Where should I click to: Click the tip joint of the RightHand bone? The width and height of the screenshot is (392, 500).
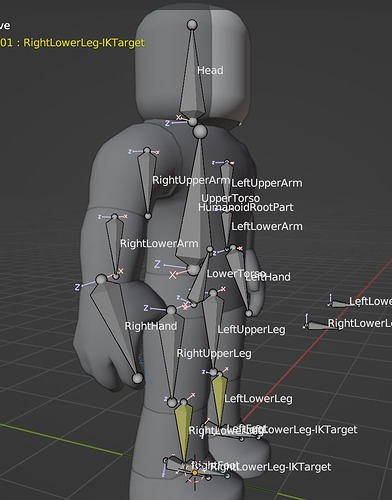137,378
